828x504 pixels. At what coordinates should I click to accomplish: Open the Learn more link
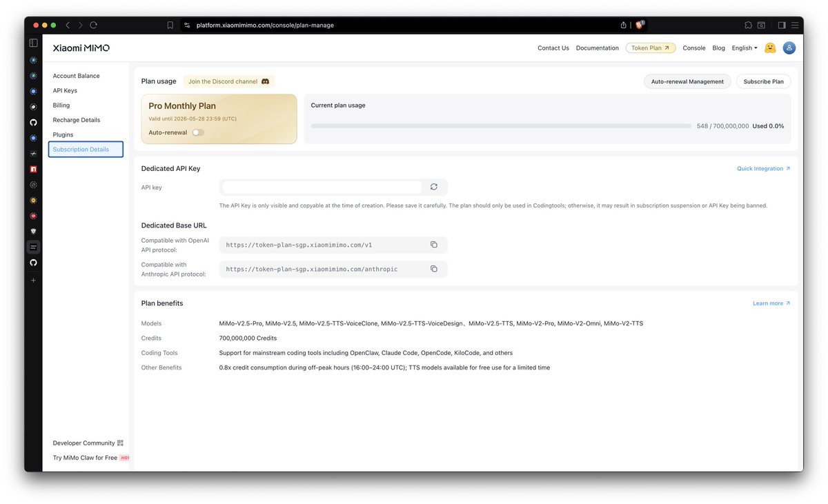coord(771,303)
